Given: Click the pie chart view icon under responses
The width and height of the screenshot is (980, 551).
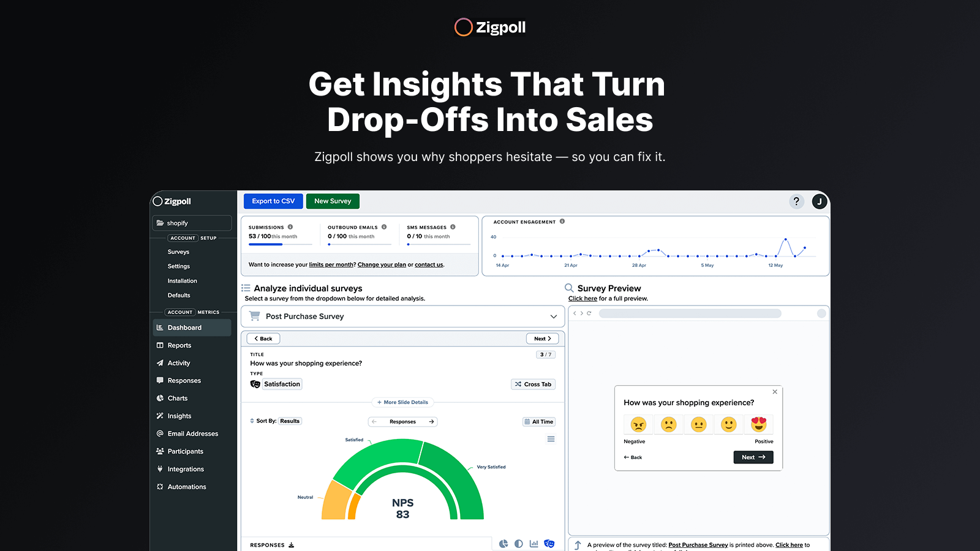Looking at the screenshot, I should click(503, 543).
